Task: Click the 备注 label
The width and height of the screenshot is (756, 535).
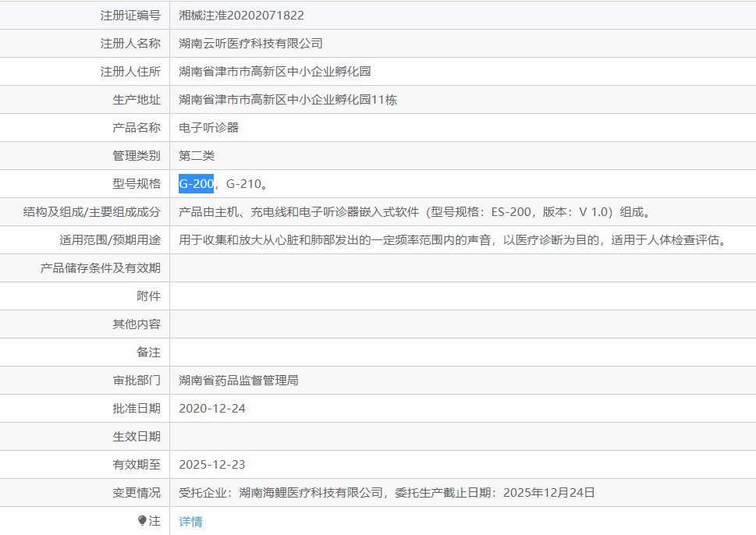Action: pos(148,353)
